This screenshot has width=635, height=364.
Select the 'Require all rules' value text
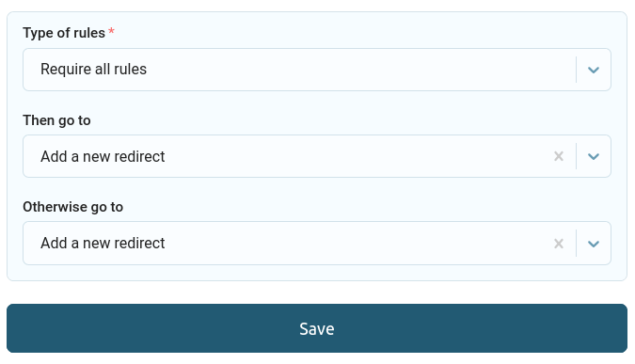click(93, 70)
